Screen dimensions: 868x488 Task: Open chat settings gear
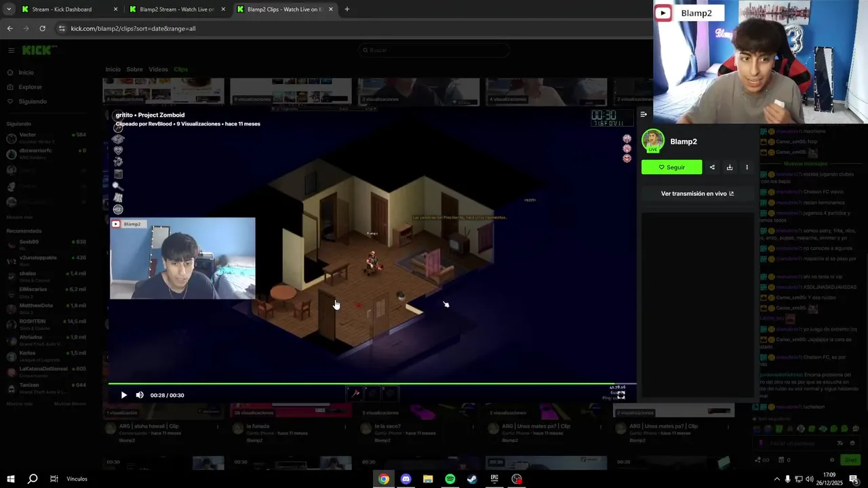832,460
